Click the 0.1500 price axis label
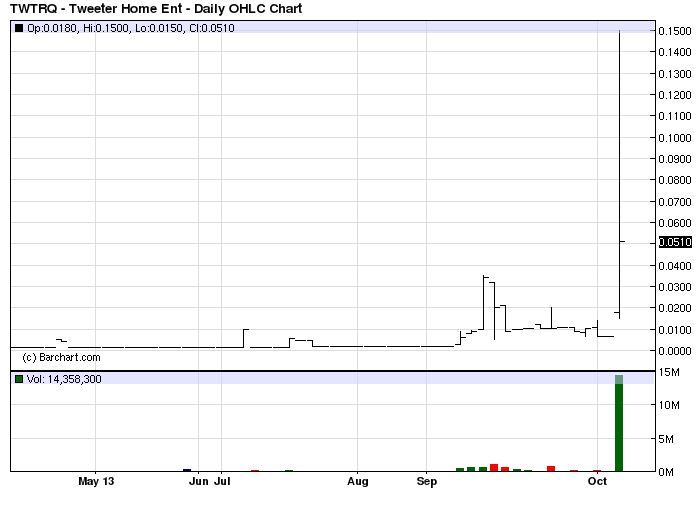 coord(675,31)
